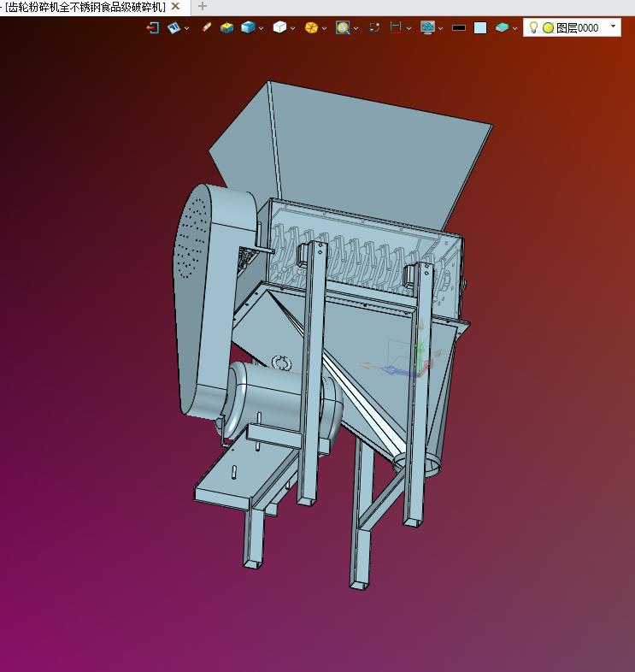Screen dimensions: 635x672
Task: Select the pencil sketch tool icon
Action: point(207,27)
